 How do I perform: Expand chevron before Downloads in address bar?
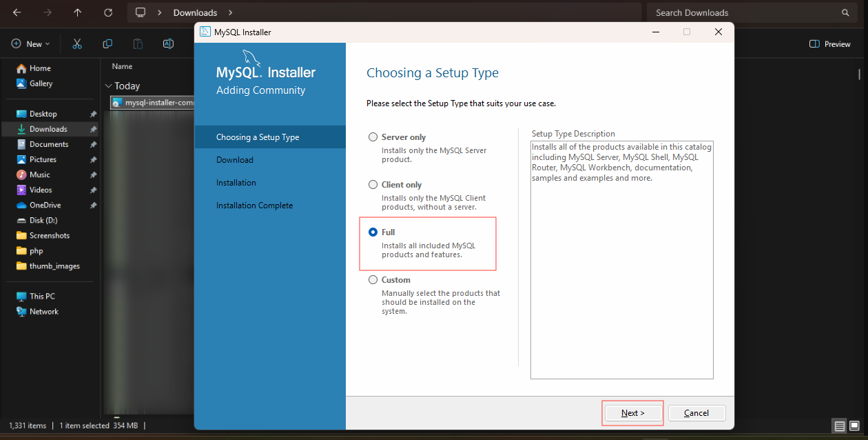160,12
